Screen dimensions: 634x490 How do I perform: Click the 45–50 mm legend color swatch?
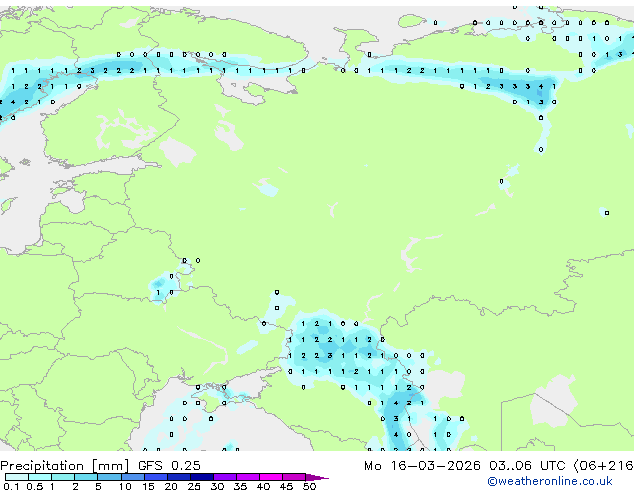294,477
